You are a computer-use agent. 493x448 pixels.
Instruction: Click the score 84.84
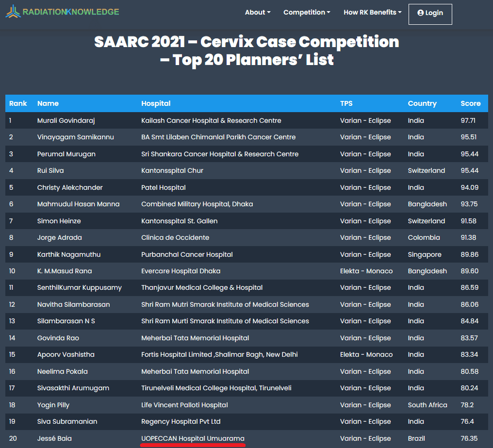pos(469,321)
